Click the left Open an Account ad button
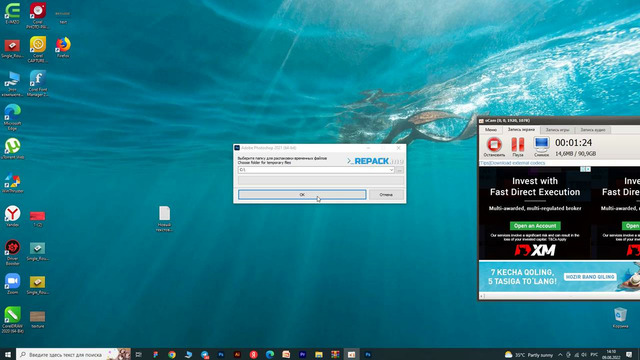Image resolution: width=640 pixels, height=360 pixels. [535, 226]
